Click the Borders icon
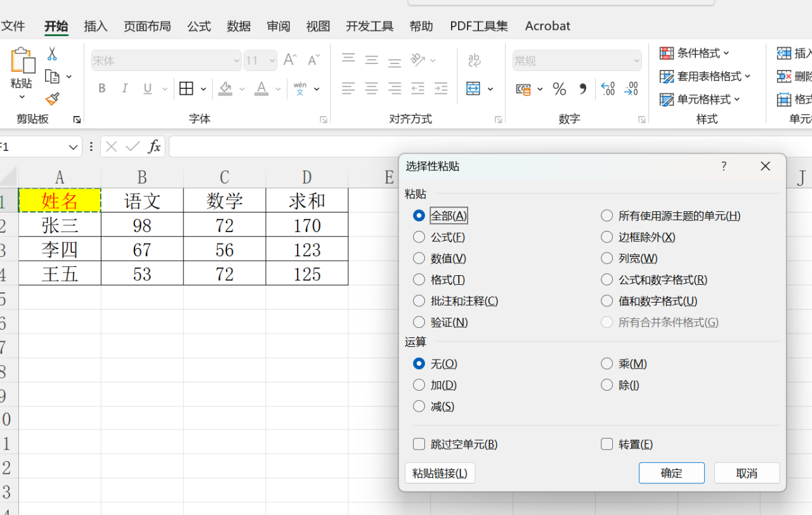Screen dimensions: 812x515 187,89
